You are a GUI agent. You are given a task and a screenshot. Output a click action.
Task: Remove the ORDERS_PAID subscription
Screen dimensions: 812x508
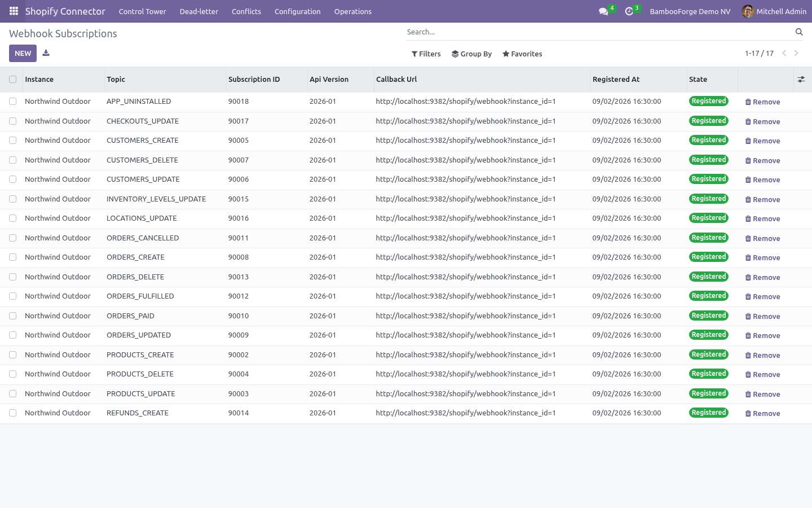click(762, 317)
